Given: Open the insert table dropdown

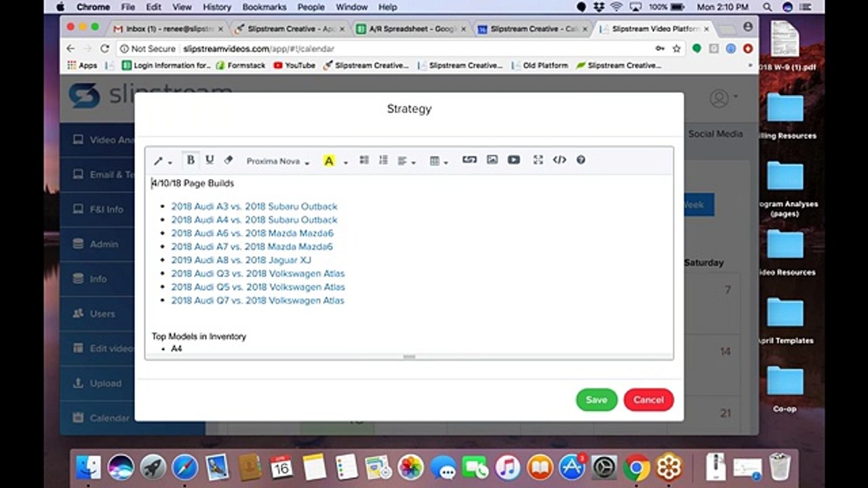Looking at the screenshot, I should pos(439,161).
